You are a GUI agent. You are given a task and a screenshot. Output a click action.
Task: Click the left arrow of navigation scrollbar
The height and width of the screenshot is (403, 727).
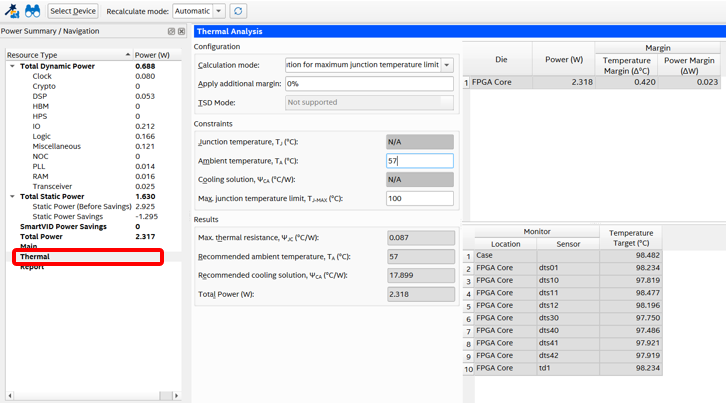tap(10, 396)
